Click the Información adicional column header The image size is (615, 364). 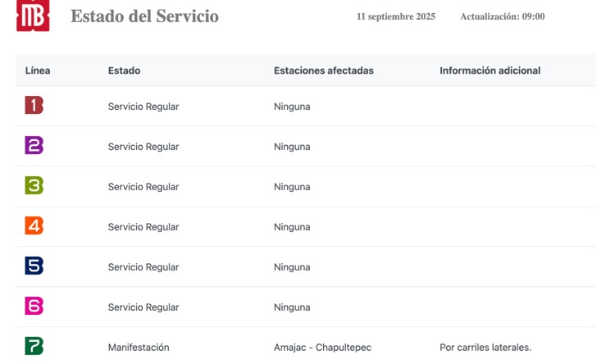tap(490, 71)
